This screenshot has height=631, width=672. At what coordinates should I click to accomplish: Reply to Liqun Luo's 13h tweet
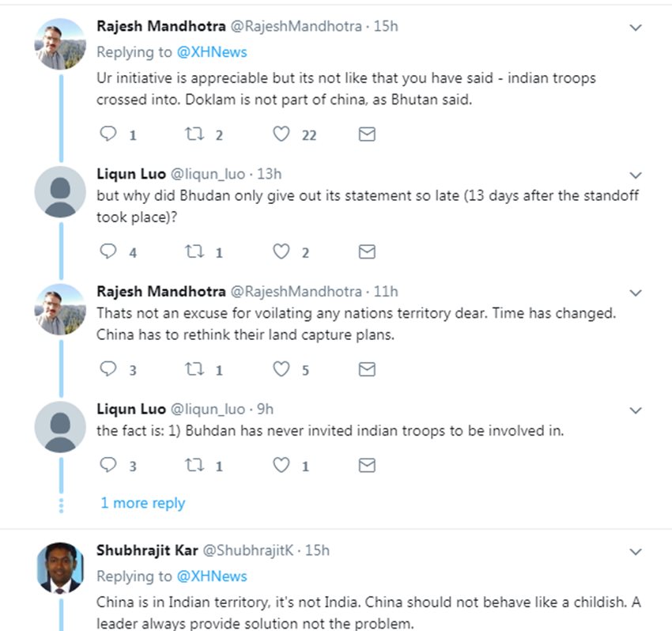[x=108, y=252]
